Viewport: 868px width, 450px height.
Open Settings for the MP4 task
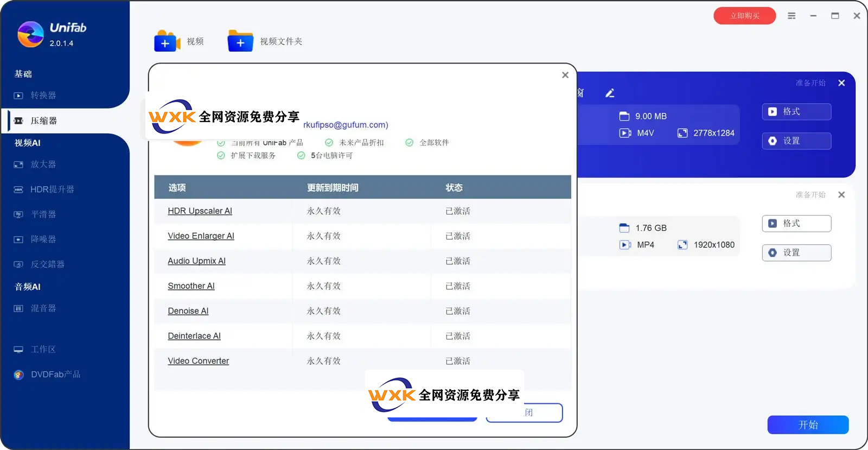click(796, 253)
